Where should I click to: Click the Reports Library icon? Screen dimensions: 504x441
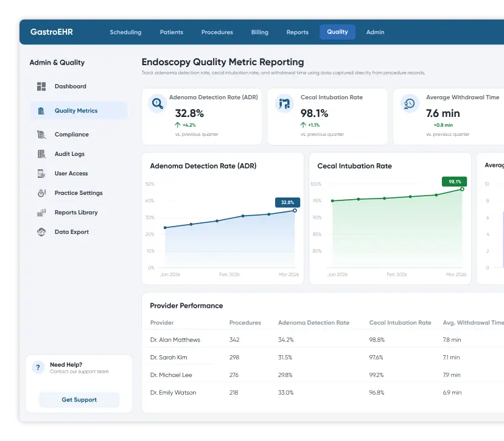tap(41, 213)
